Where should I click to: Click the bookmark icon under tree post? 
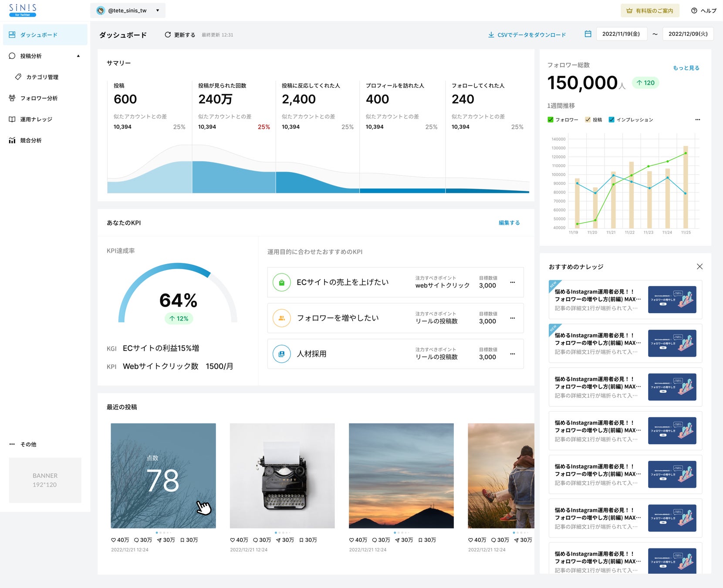[x=182, y=540]
